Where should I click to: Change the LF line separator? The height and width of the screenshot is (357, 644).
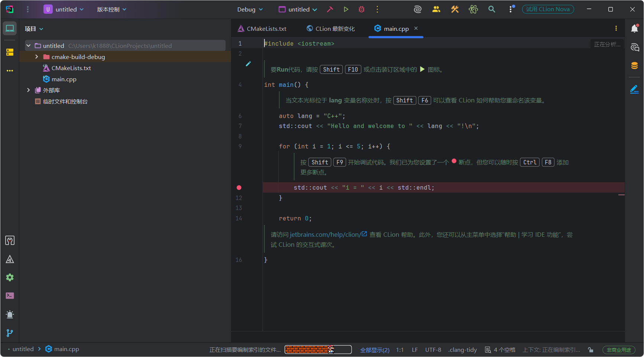click(x=415, y=350)
